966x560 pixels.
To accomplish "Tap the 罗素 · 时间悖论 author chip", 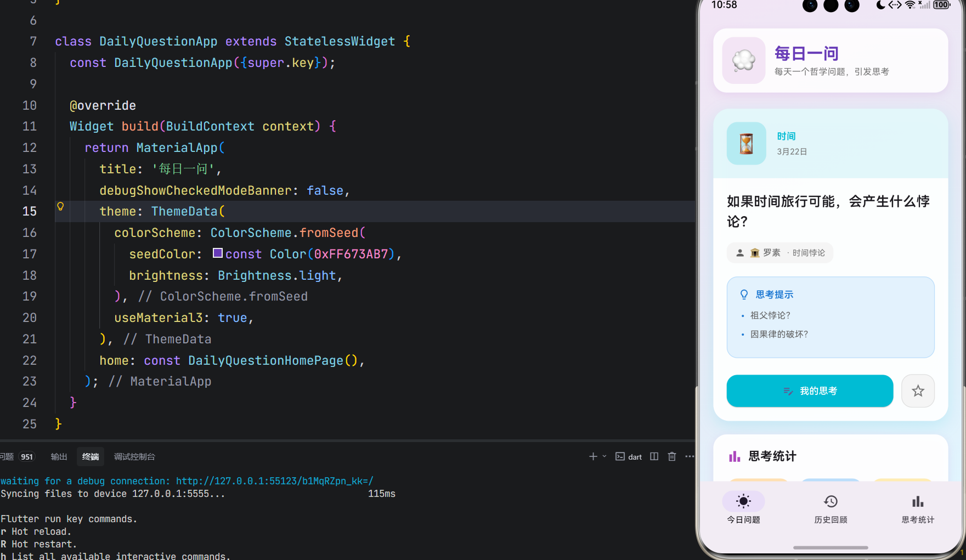I will tap(779, 253).
